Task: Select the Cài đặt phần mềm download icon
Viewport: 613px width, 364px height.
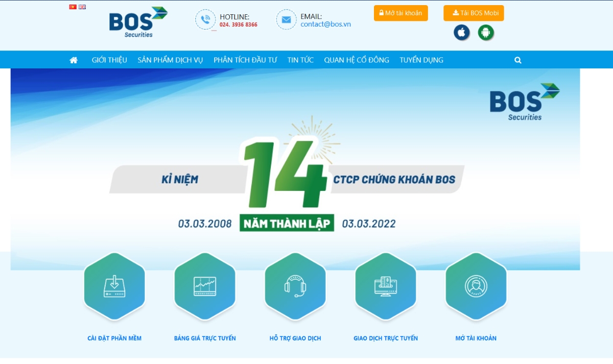Action: (x=114, y=287)
